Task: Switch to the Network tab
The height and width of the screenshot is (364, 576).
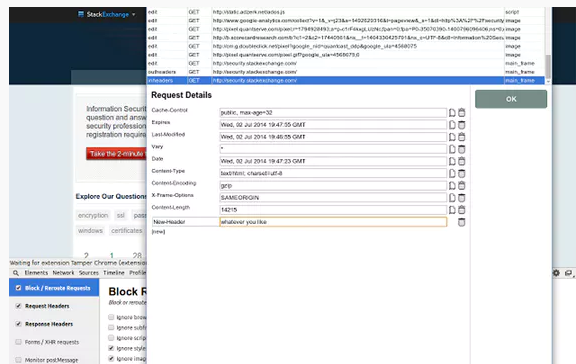Action: (63, 273)
